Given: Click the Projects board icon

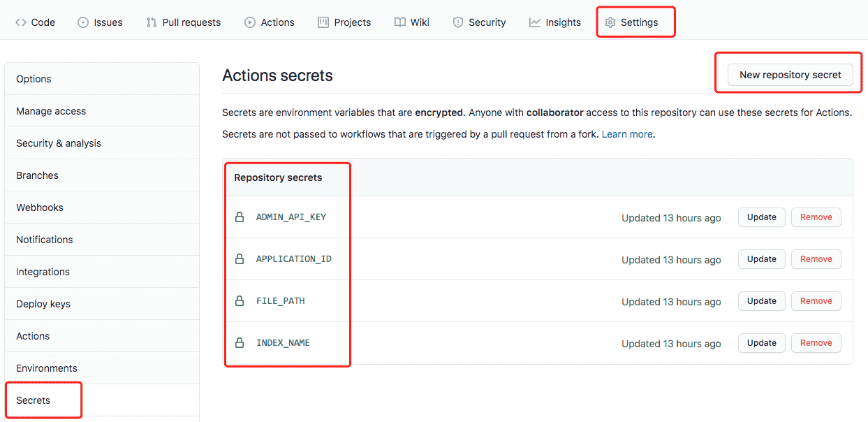Looking at the screenshot, I should coord(323,22).
